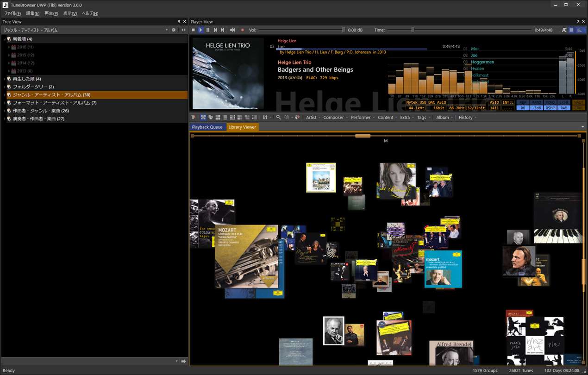The height and width of the screenshot is (375, 588).
Task: Open search with the magnifier icon
Action: (x=278, y=118)
